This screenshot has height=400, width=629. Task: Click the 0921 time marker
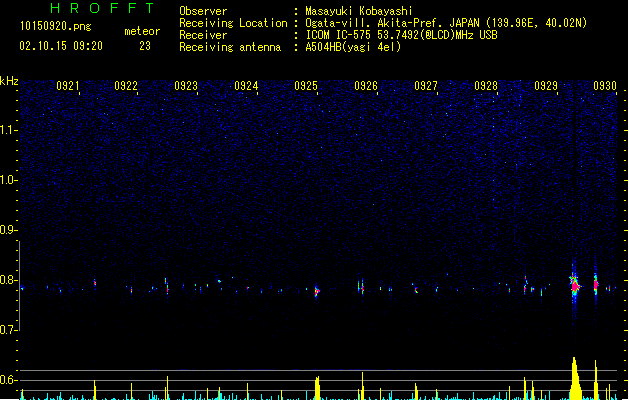67,86
